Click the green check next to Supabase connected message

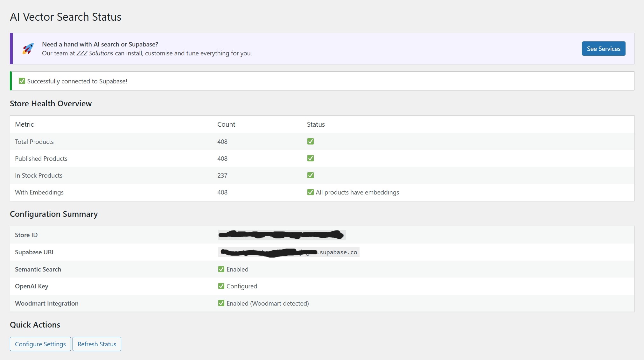(x=22, y=81)
